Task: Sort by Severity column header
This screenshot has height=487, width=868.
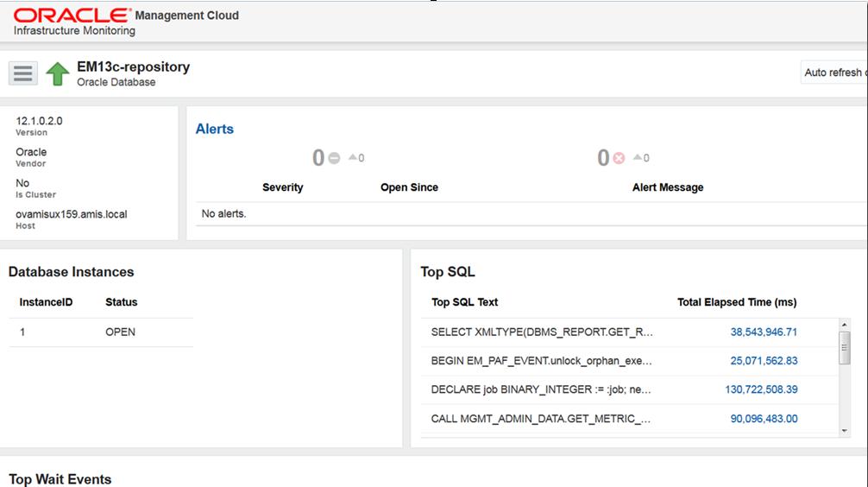Action: (283, 187)
